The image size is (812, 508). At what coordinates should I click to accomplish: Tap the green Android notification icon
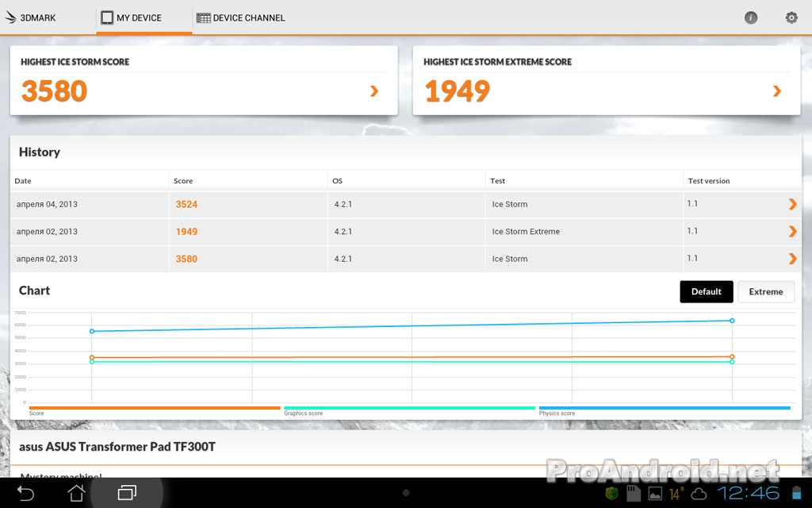point(611,494)
